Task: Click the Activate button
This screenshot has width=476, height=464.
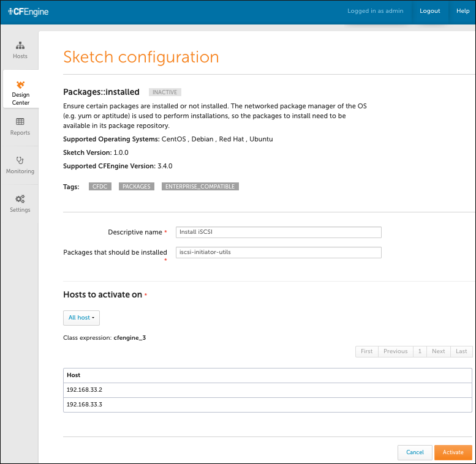Action: click(453, 452)
